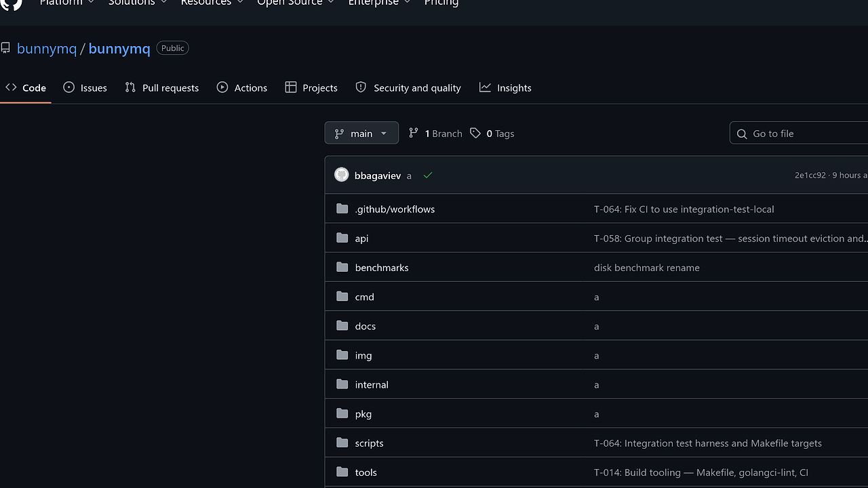The image size is (868, 488).
Task: Open the api folder
Action: tap(361, 238)
